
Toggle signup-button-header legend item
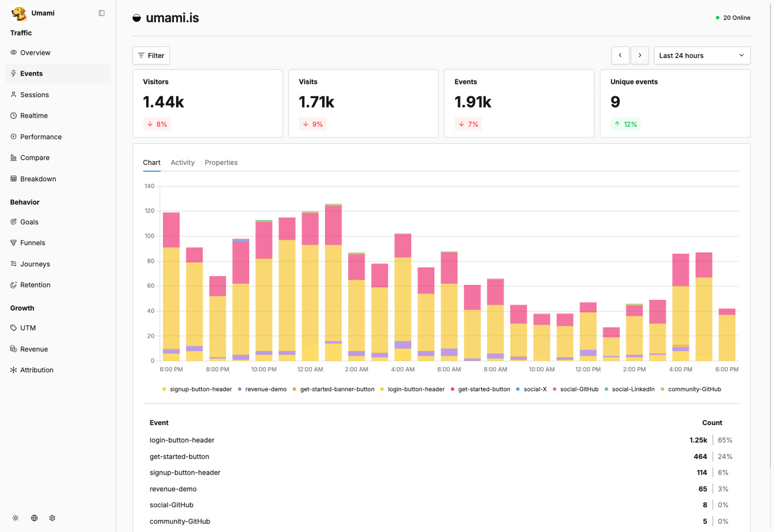197,389
